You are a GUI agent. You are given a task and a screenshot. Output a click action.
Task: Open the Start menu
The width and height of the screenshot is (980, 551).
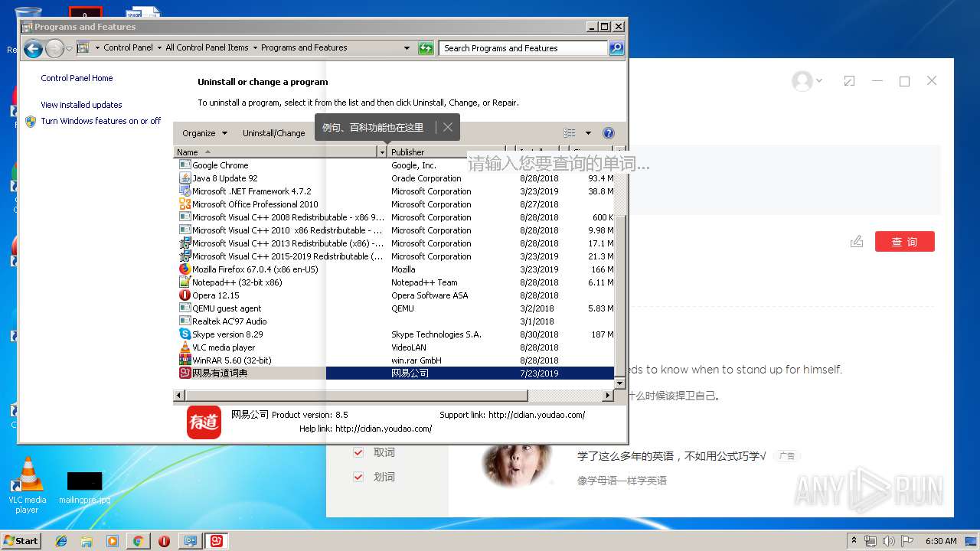21,540
